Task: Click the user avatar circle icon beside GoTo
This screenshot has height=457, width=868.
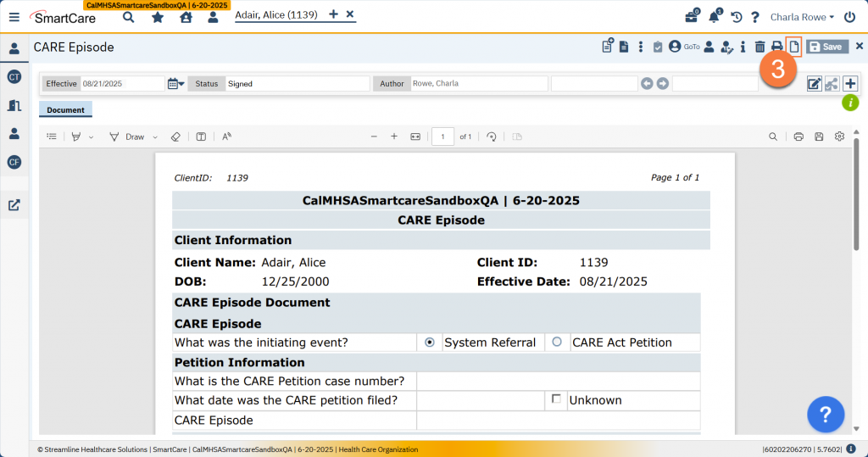Action: 674,47
